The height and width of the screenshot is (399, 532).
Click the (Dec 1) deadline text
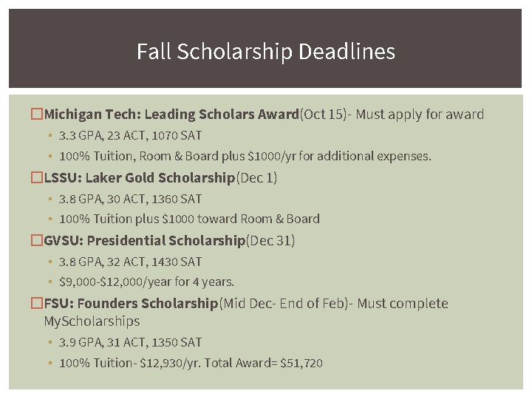tap(256, 178)
